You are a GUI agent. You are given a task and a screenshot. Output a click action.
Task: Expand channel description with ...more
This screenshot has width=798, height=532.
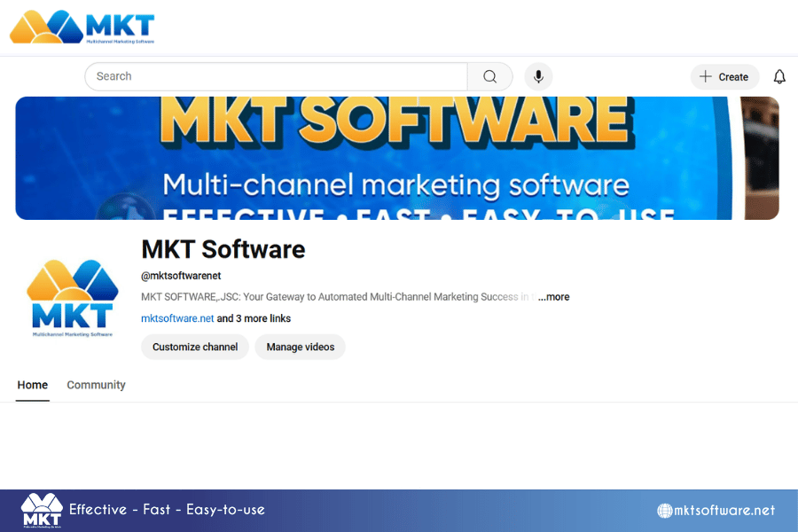pyautogui.click(x=553, y=297)
